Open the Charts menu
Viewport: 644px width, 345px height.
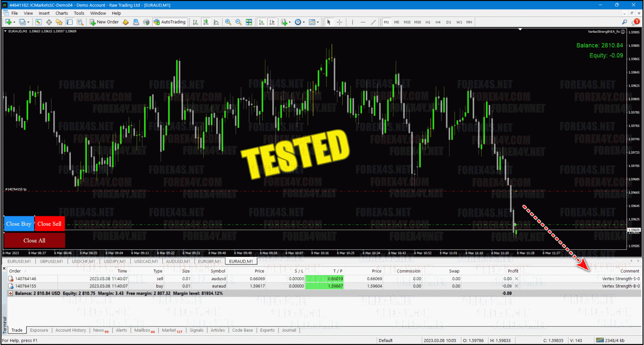click(62, 13)
